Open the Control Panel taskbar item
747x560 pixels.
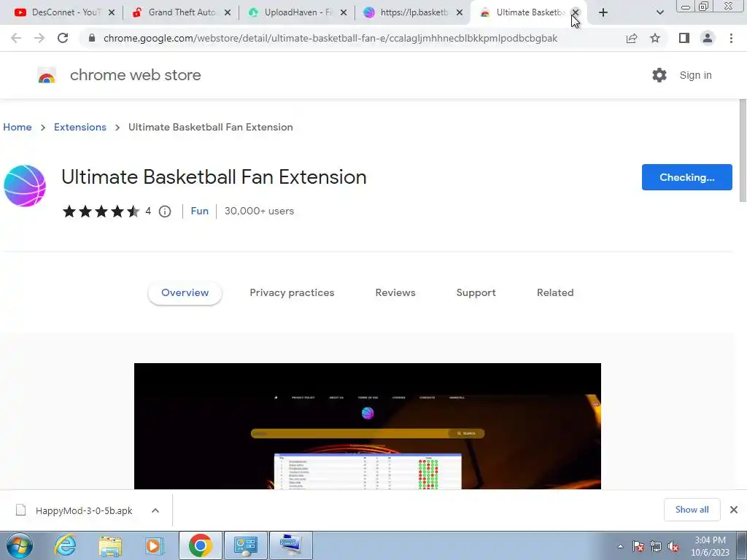[245, 545]
